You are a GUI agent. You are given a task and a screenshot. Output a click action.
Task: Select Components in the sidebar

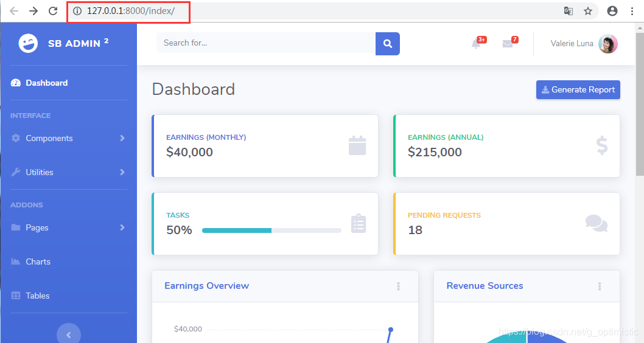pos(69,138)
